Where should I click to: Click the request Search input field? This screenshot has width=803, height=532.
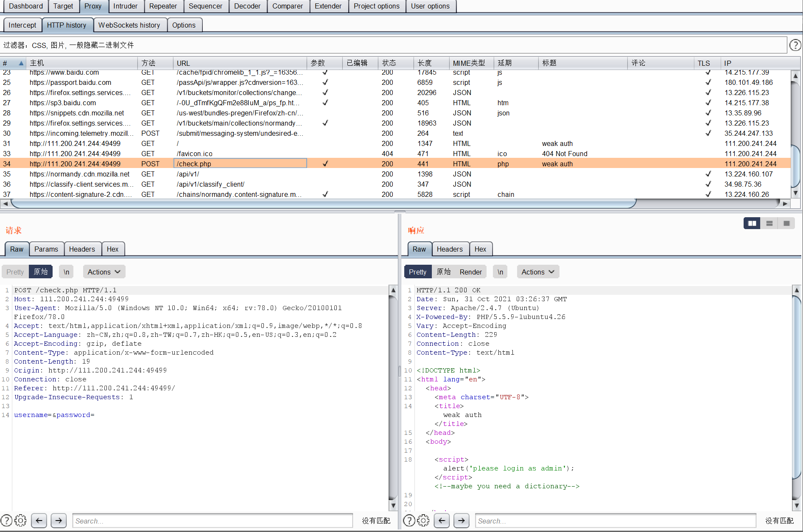213,521
